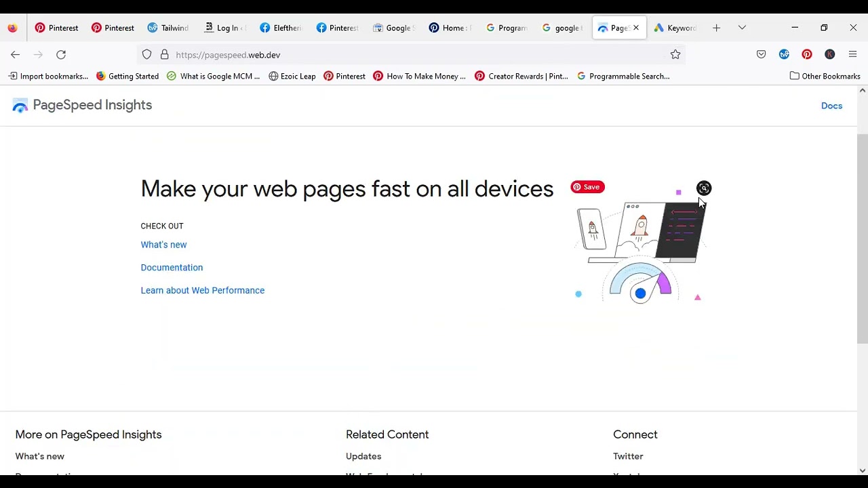Switch to the Keyword tab
868x488 pixels.
click(x=675, y=28)
